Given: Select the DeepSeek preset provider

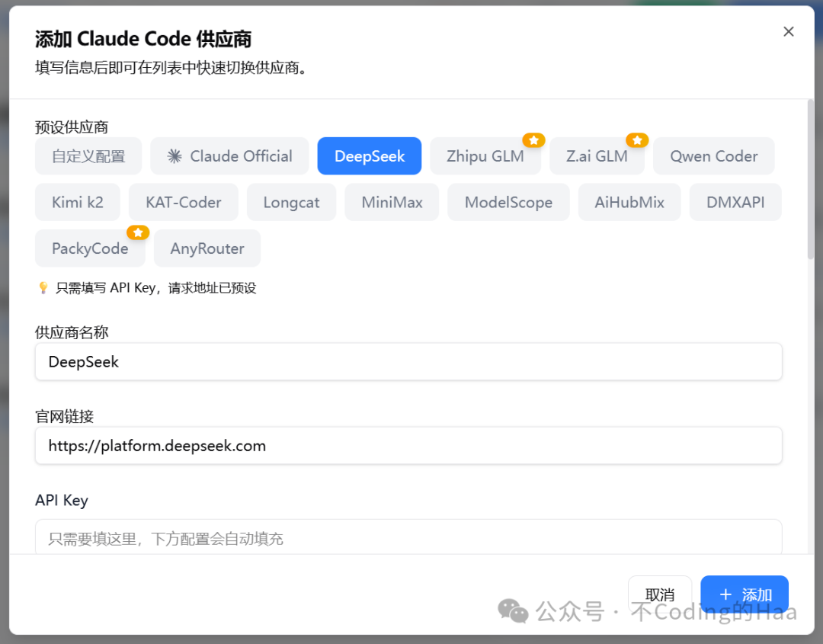Looking at the screenshot, I should tap(370, 156).
